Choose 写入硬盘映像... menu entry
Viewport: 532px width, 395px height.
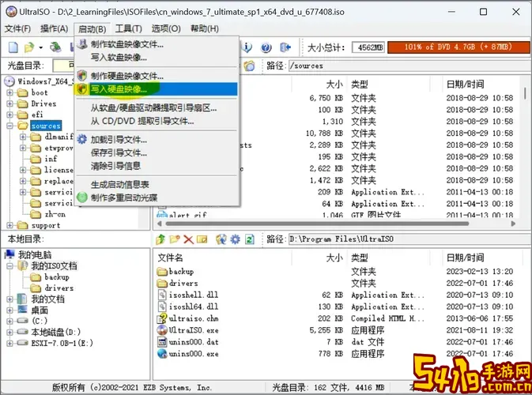pyautogui.click(x=157, y=89)
